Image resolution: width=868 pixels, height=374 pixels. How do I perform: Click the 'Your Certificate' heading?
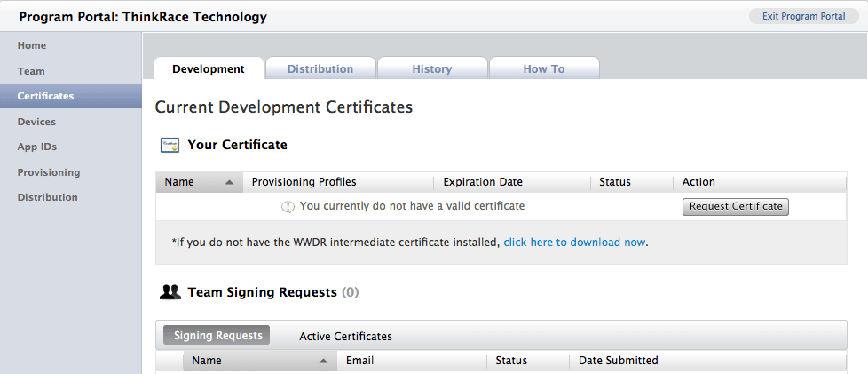tap(238, 145)
